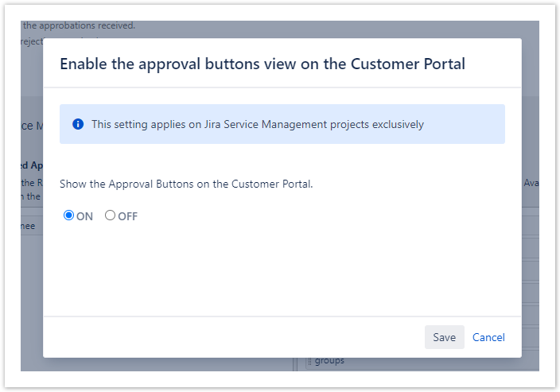Click the dialog footer left of Save
This screenshot has height=392, width=560.
click(x=239, y=337)
